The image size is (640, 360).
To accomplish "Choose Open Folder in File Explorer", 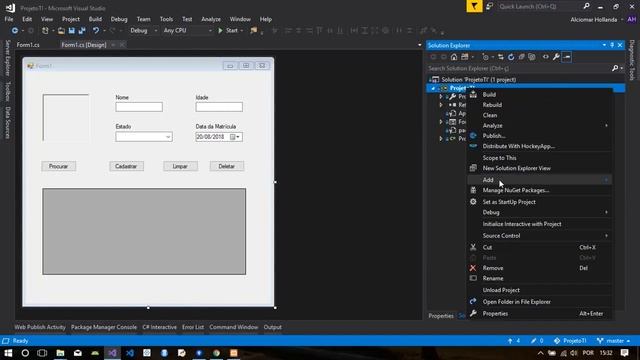I will point(539,302).
